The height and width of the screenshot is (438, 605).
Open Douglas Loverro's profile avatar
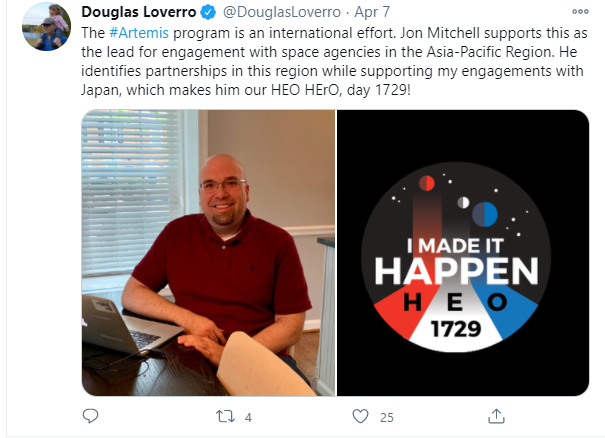[47, 27]
